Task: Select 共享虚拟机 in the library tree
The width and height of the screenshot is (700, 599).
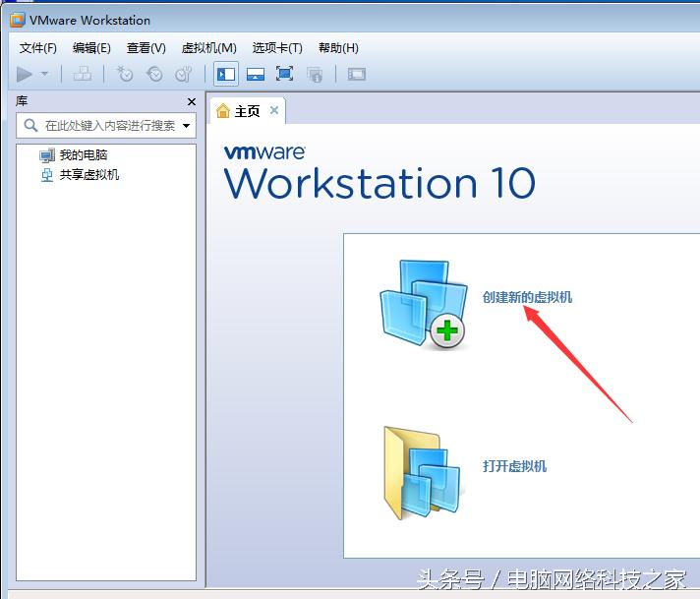Action: (80, 175)
